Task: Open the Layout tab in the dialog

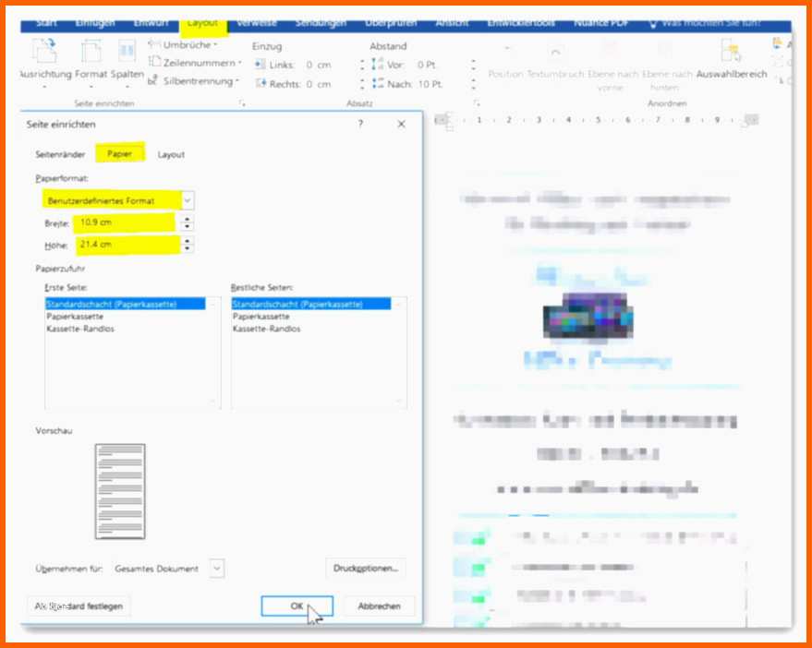Action: pos(171,154)
